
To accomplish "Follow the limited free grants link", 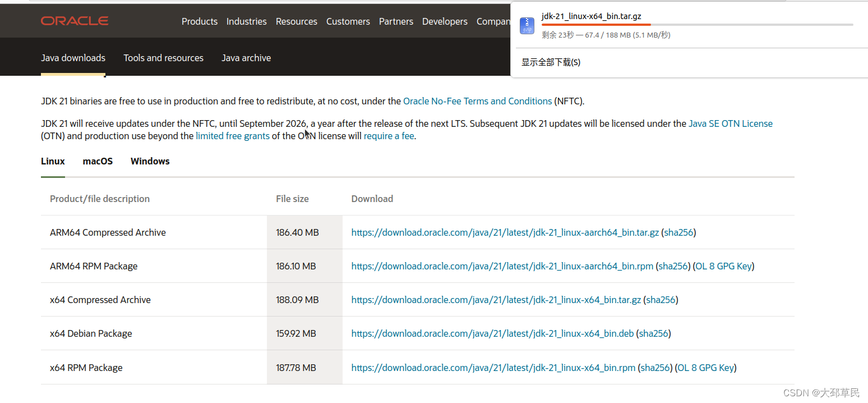I will 233,136.
